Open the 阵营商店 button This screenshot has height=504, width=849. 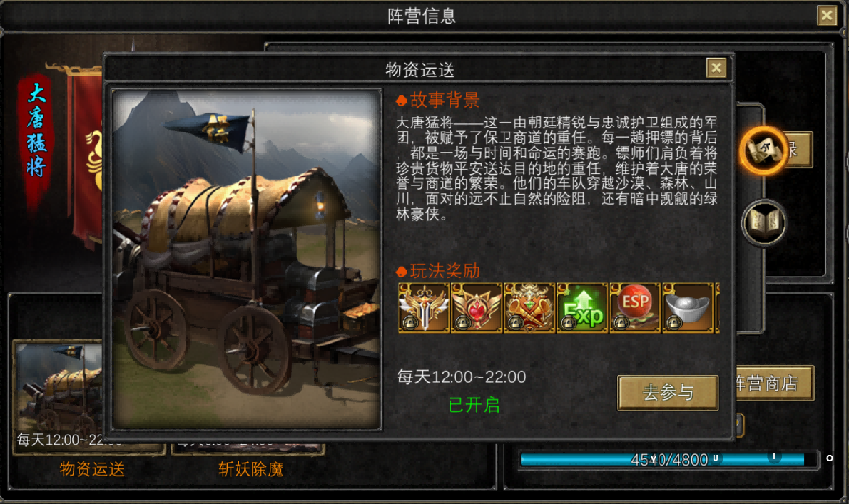point(774,383)
